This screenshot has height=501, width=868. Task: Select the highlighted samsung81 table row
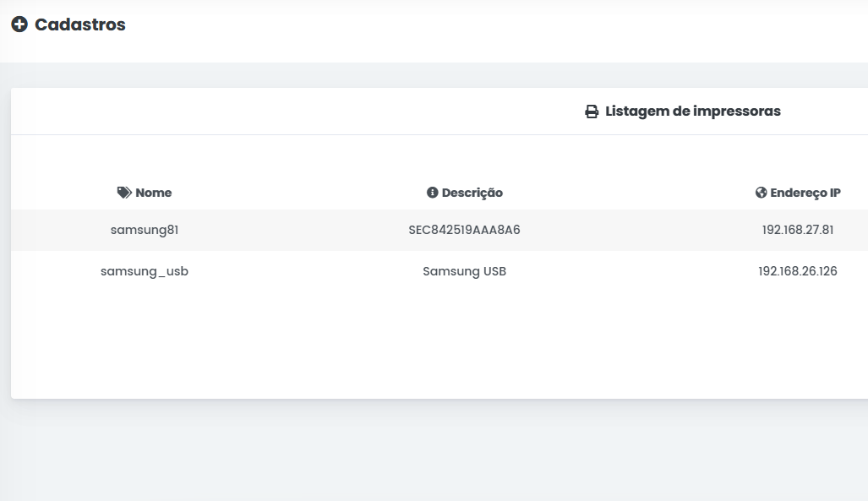point(296,230)
